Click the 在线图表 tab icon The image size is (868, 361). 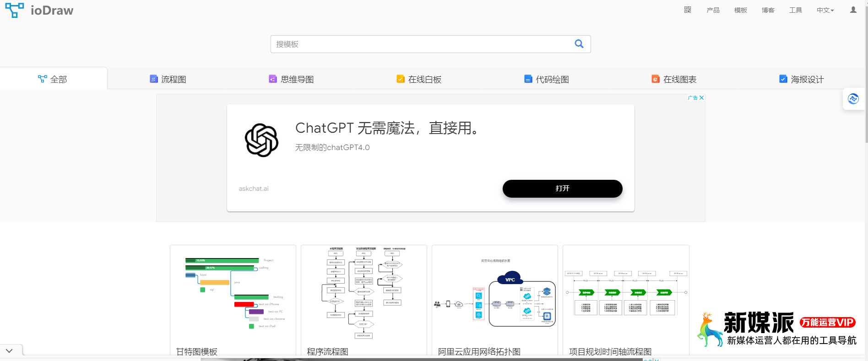(656, 79)
